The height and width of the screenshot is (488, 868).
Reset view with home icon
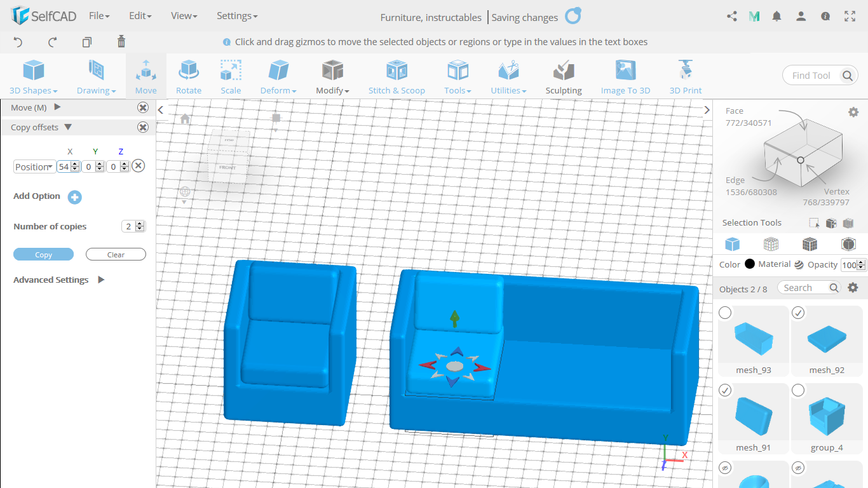[185, 119]
